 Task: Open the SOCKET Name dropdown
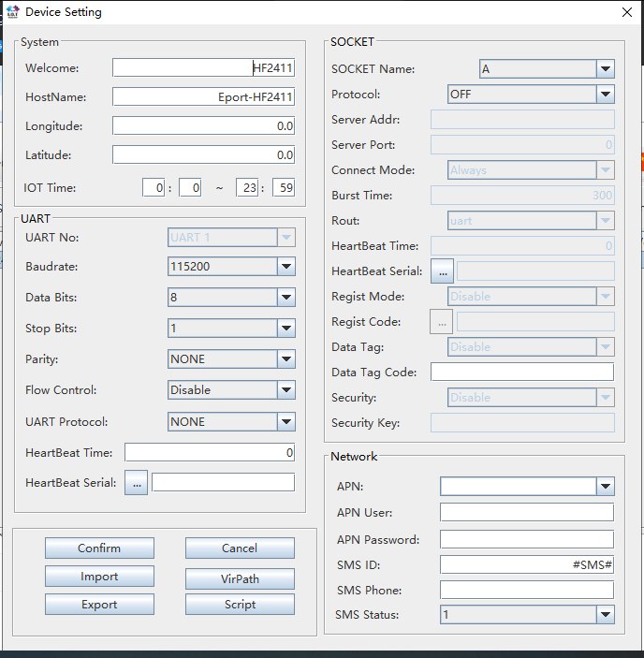point(605,69)
